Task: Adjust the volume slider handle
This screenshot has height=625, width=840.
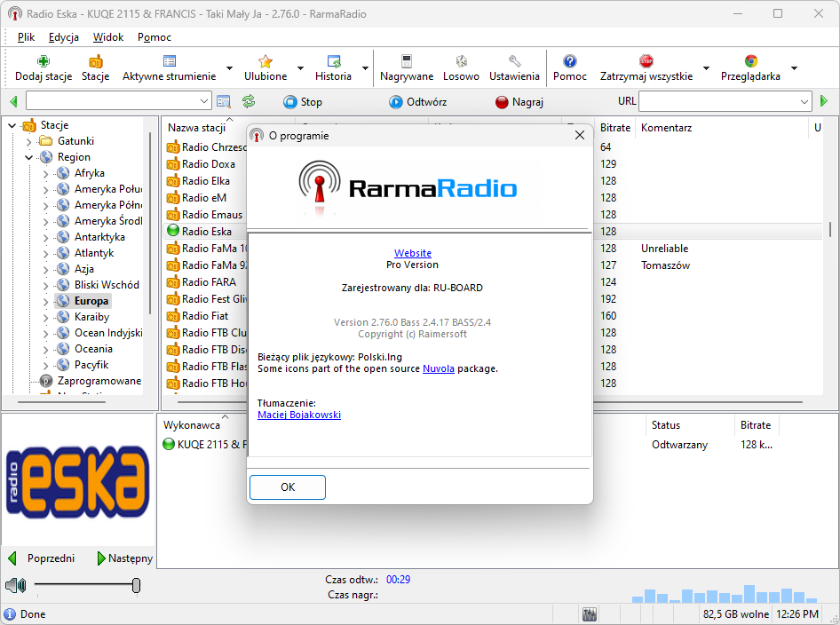Action: coord(136,585)
